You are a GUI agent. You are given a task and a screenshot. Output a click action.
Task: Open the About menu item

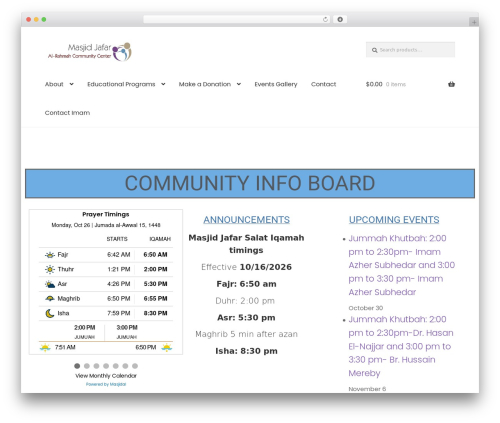click(54, 84)
